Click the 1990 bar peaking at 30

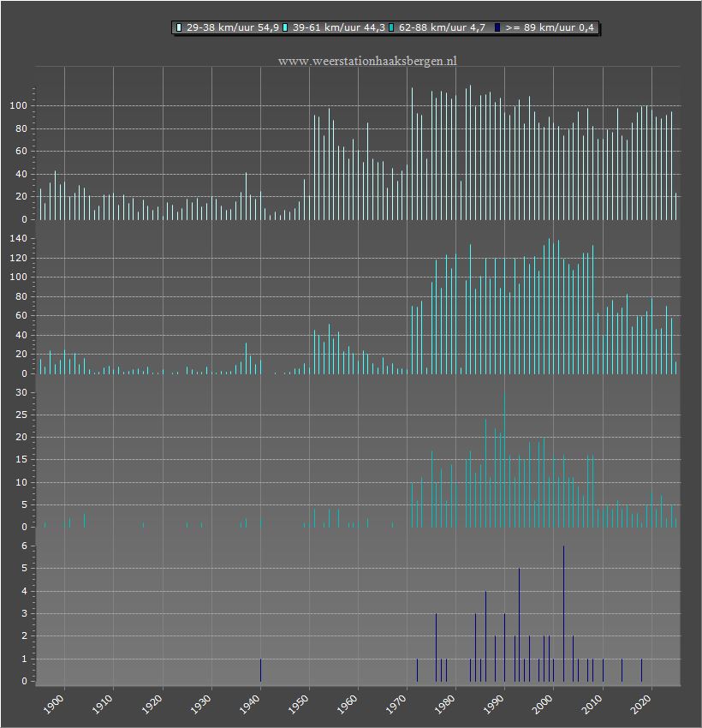[x=505, y=460]
